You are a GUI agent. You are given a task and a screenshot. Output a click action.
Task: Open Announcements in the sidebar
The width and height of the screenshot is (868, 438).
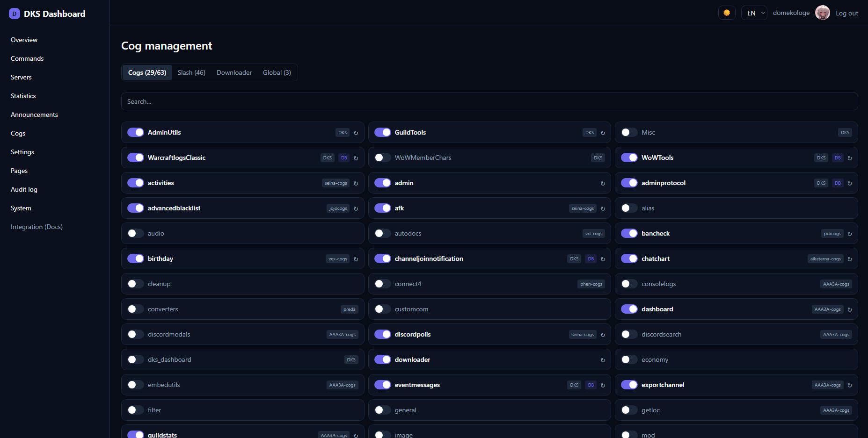click(34, 115)
